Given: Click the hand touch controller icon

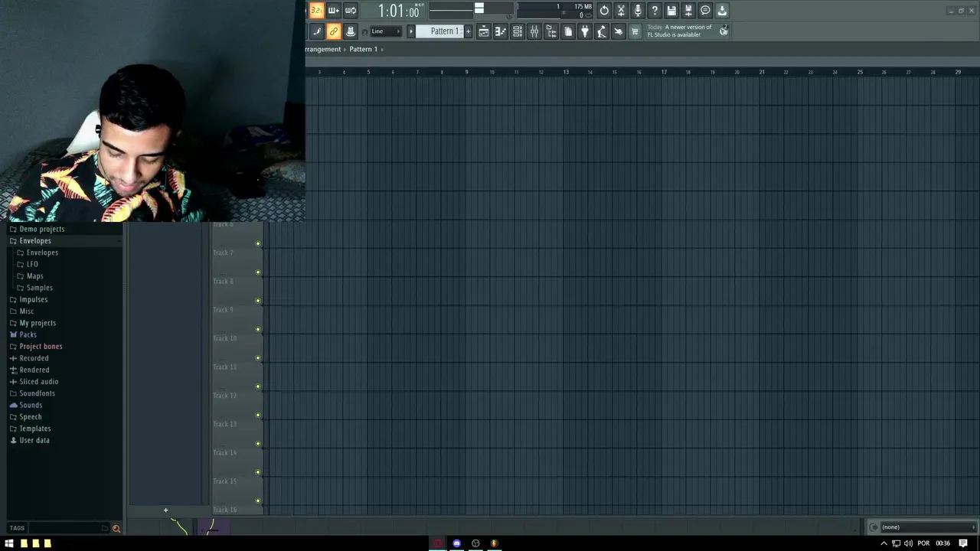Looking at the screenshot, I should (618, 31).
